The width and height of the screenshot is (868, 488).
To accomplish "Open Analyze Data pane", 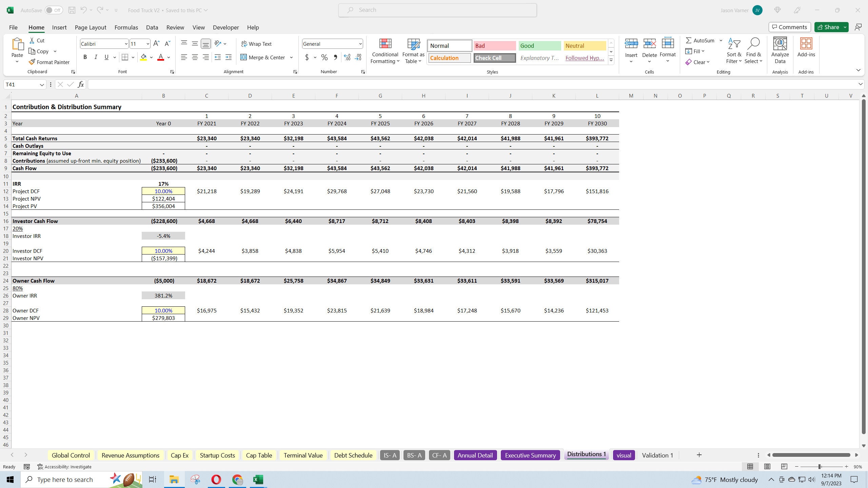I will pyautogui.click(x=780, y=50).
